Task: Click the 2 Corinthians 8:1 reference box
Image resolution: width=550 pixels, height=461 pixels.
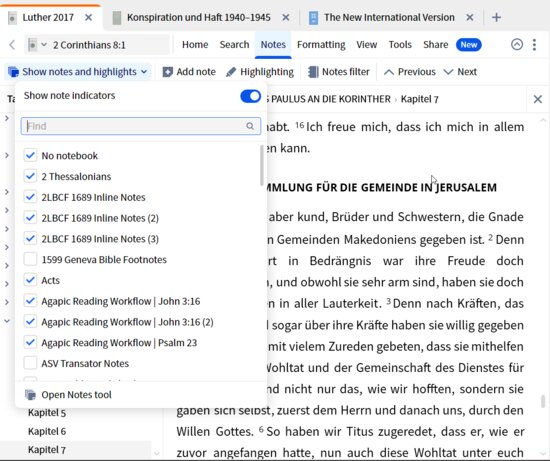Action: 97,45
